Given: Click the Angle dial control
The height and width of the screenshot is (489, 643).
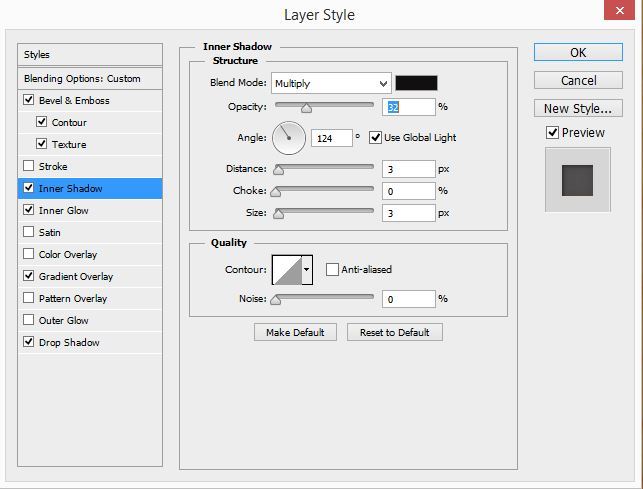Looking at the screenshot, I should 289,138.
